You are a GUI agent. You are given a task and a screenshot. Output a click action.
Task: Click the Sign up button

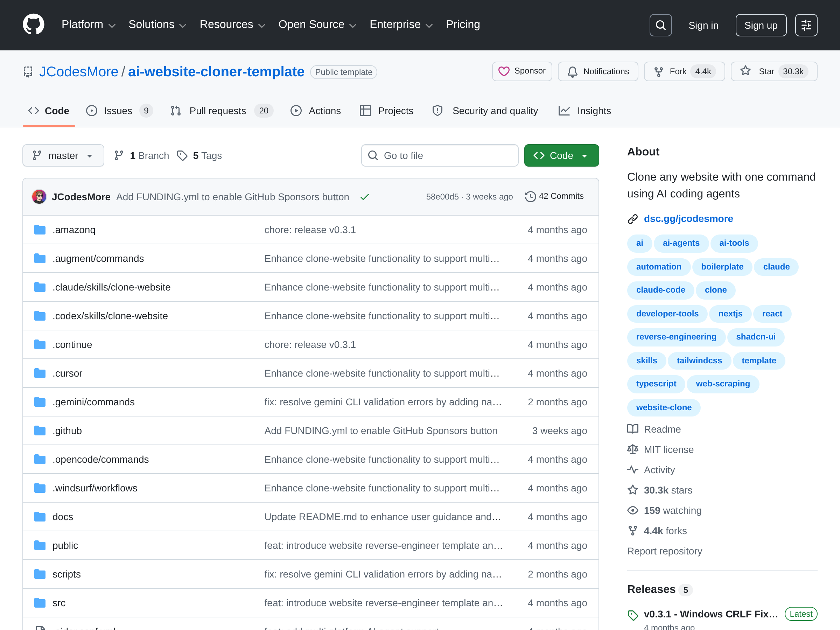[x=761, y=25]
